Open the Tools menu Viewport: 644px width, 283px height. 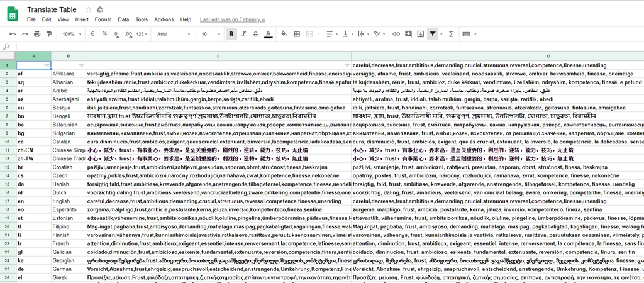tap(142, 19)
